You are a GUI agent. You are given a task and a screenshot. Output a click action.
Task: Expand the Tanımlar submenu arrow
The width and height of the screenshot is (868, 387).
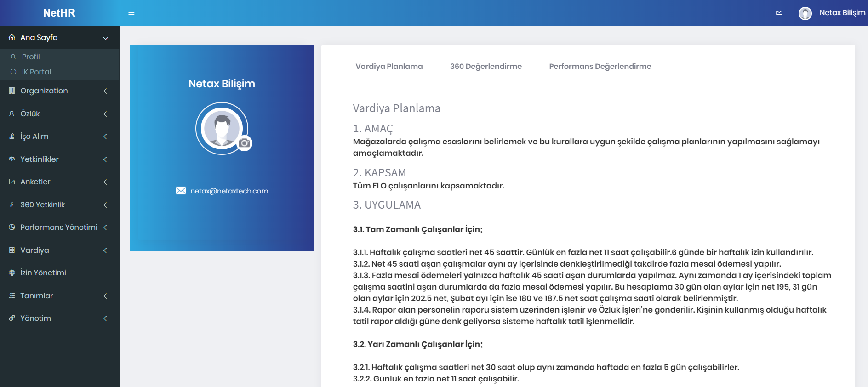[x=105, y=296]
